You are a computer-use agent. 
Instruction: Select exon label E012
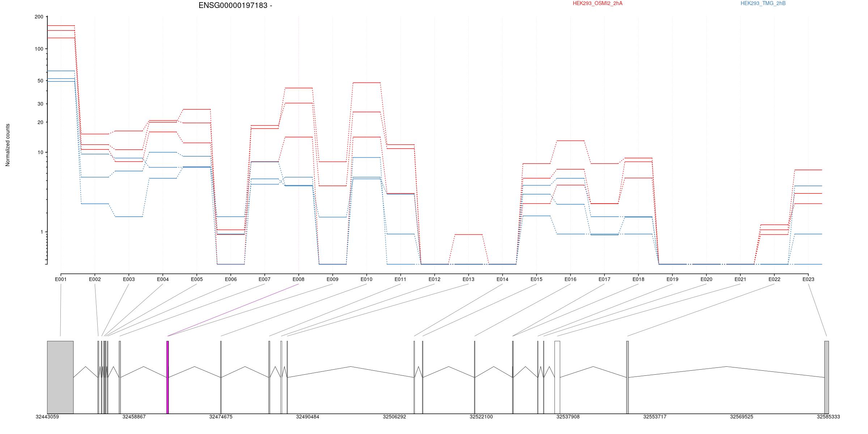click(x=434, y=279)
